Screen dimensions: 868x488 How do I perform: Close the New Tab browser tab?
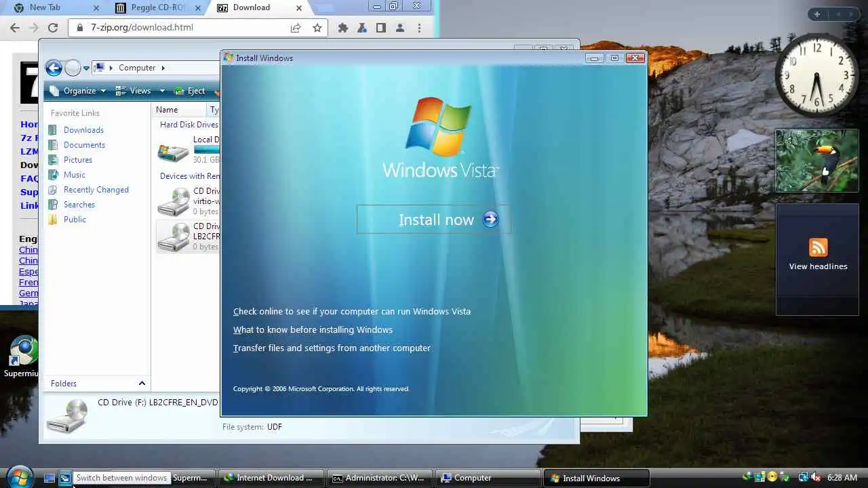click(96, 8)
